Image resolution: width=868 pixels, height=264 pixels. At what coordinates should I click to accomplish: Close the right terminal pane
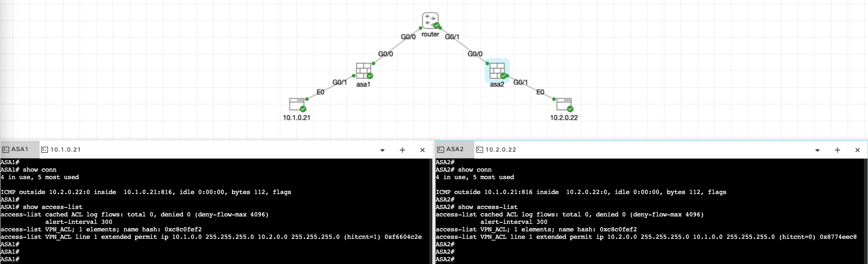[x=857, y=150]
